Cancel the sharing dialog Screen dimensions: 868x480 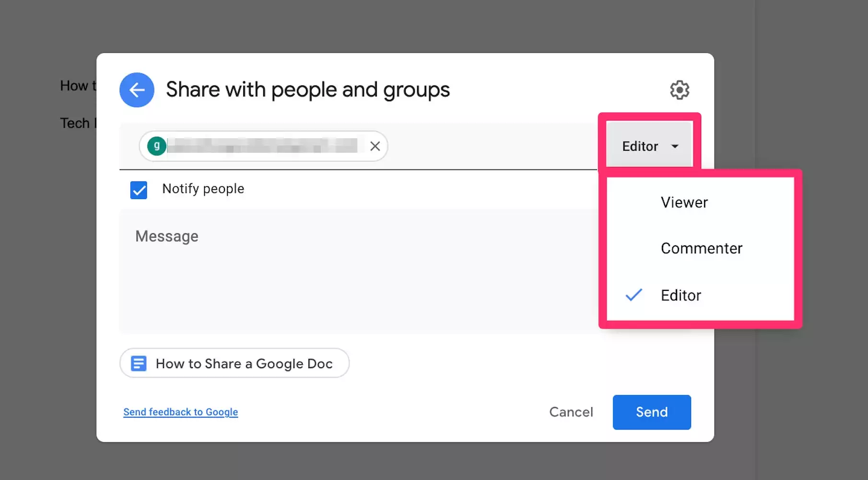571,412
